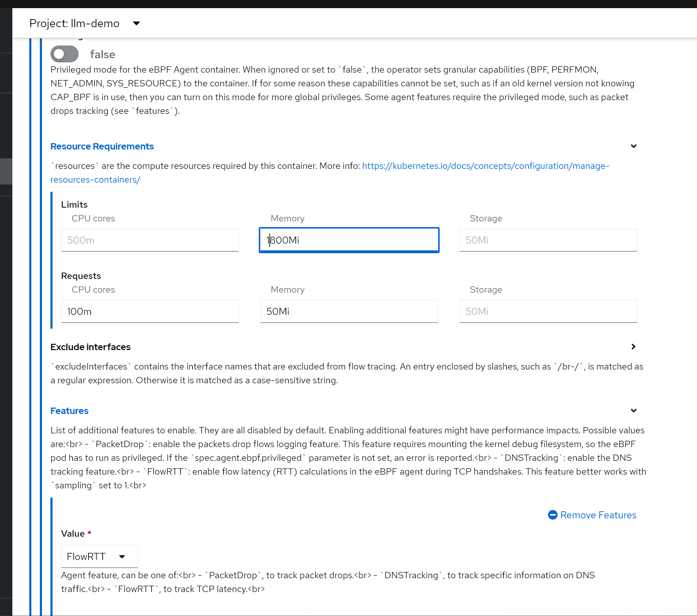This screenshot has width=697, height=616.
Task: Open the Project llm-demo dropdown
Action: (x=85, y=23)
